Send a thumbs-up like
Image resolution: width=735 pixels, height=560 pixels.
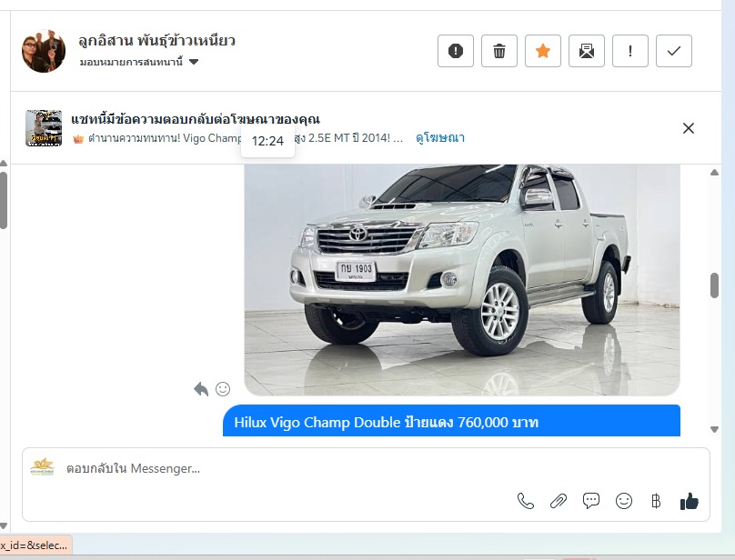(x=690, y=501)
